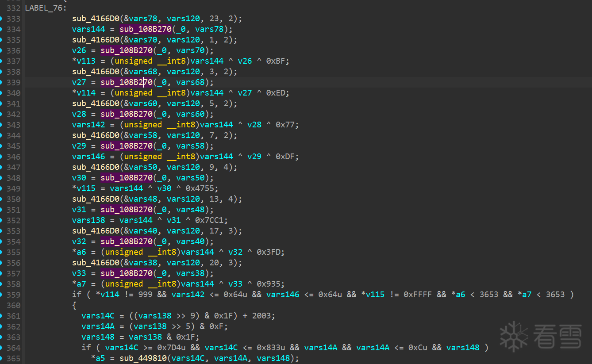Image resolution: width=592 pixels, height=364 pixels.
Task: Click the gutter dot at line 346
Action: pyautogui.click(x=1, y=157)
